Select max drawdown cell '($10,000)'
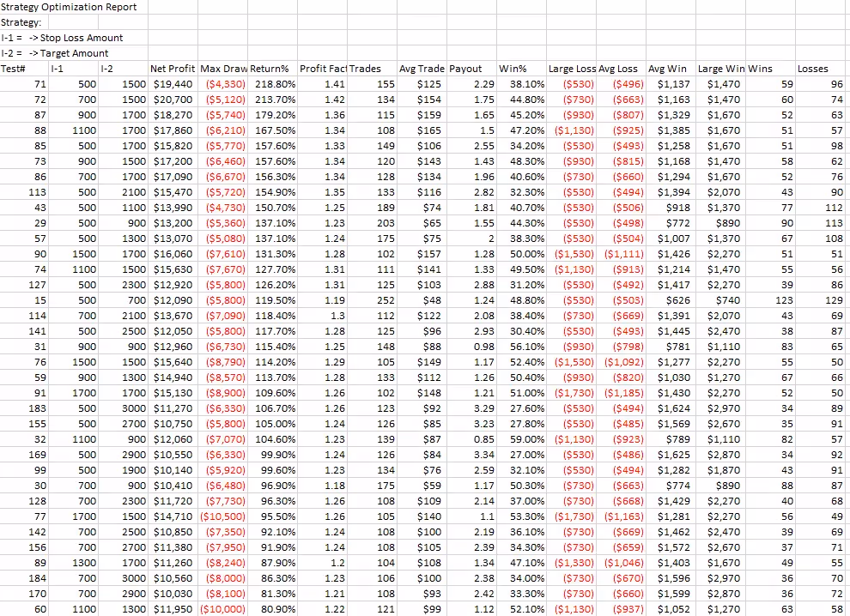The image size is (850, 616). (222, 609)
